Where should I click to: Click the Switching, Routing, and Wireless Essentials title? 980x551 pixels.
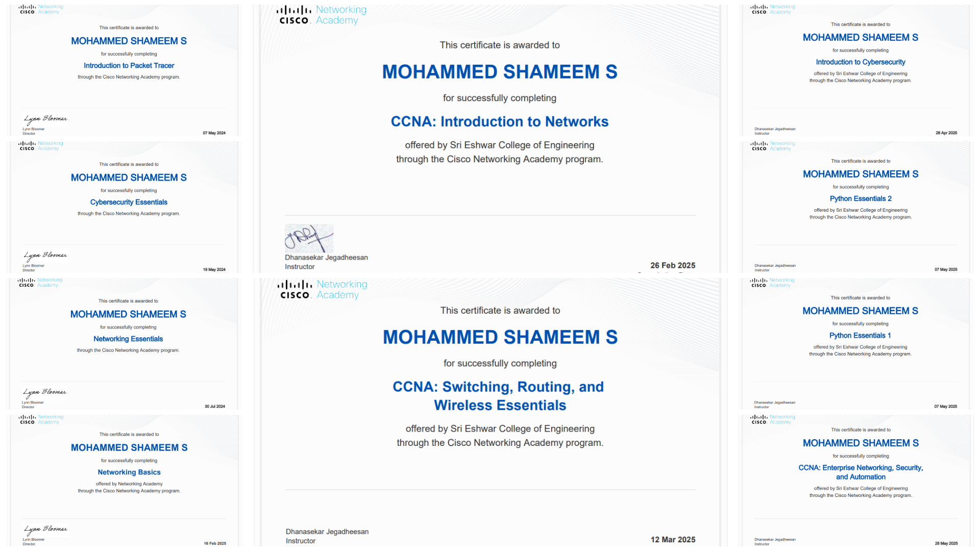[x=498, y=396]
